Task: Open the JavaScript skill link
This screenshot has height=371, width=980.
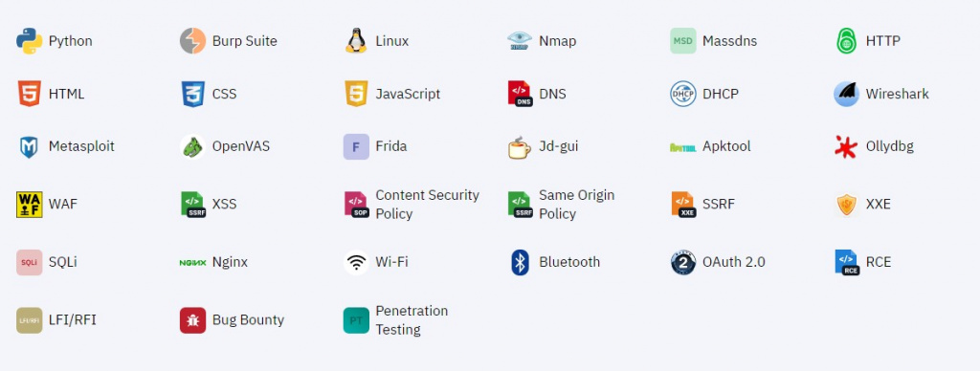Action: tap(391, 95)
